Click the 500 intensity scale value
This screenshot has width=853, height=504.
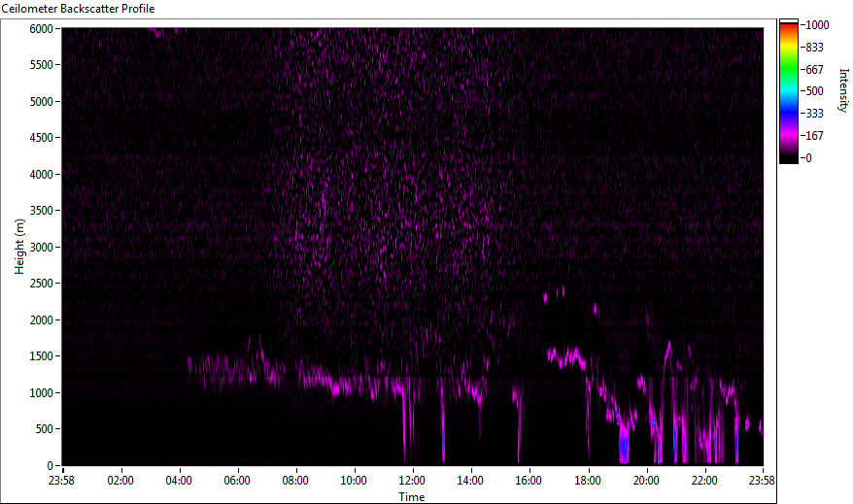(x=815, y=90)
